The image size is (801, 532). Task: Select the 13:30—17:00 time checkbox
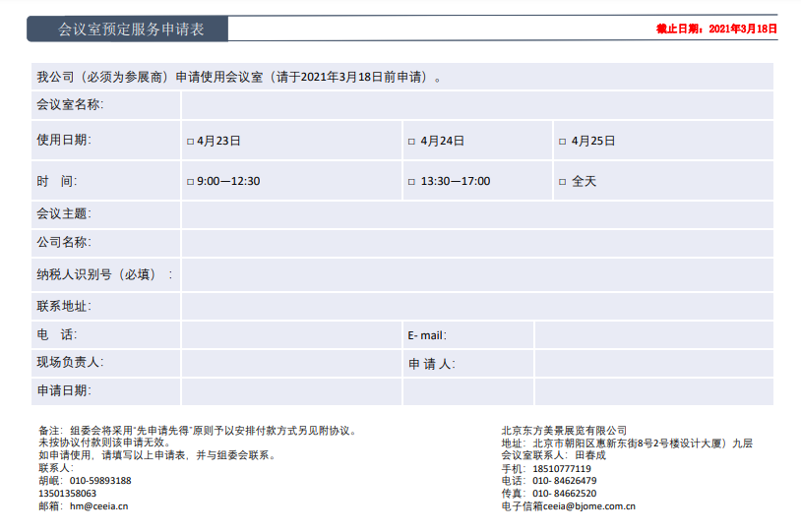click(x=411, y=182)
